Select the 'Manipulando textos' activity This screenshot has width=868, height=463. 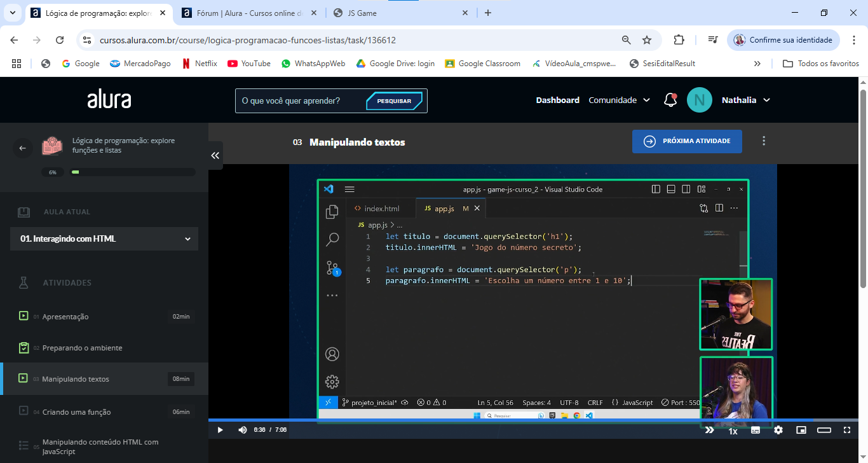point(104,379)
